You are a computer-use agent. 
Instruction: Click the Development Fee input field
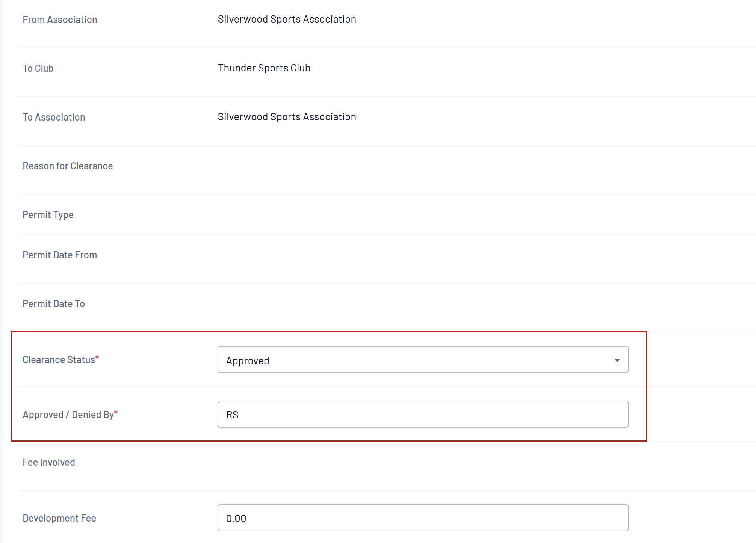pos(423,518)
